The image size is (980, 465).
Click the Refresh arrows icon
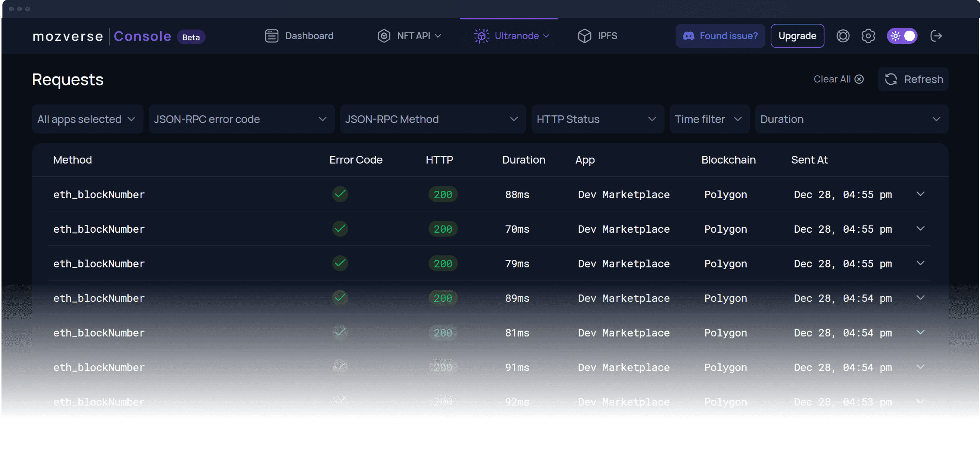pyautogui.click(x=890, y=79)
